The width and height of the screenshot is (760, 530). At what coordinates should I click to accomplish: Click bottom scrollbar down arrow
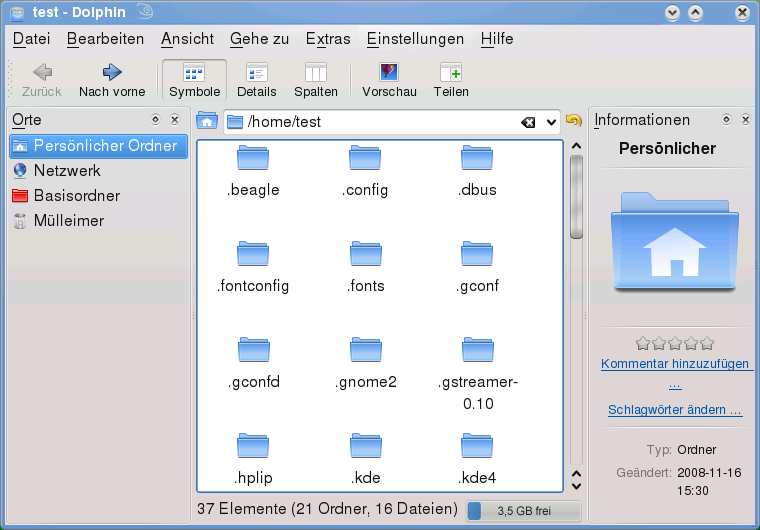click(x=576, y=486)
